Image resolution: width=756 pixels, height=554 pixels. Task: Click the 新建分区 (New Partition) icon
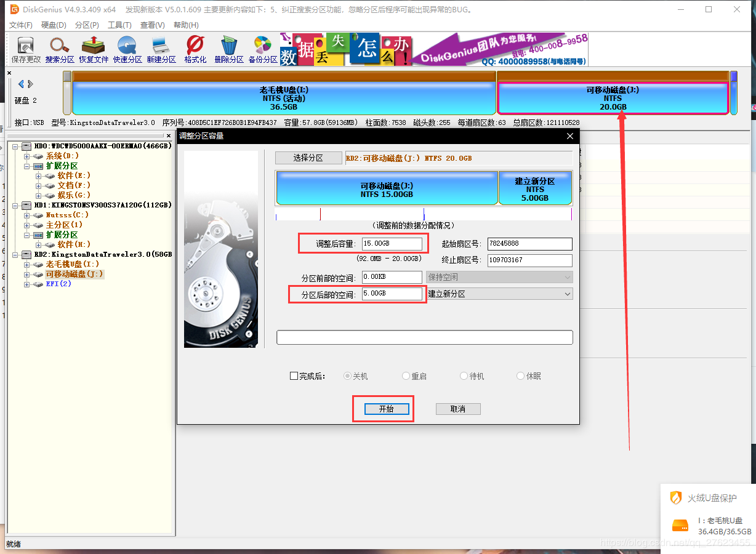[x=161, y=48]
